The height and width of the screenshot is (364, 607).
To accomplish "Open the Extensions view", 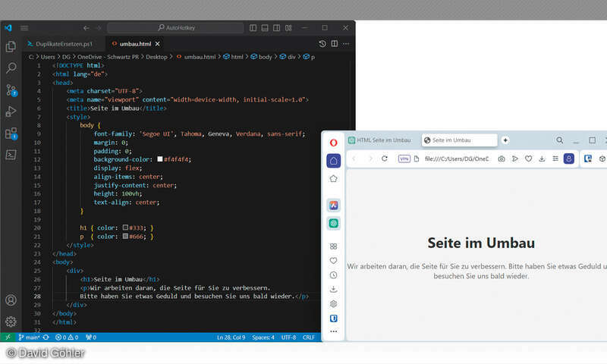I will [x=11, y=133].
